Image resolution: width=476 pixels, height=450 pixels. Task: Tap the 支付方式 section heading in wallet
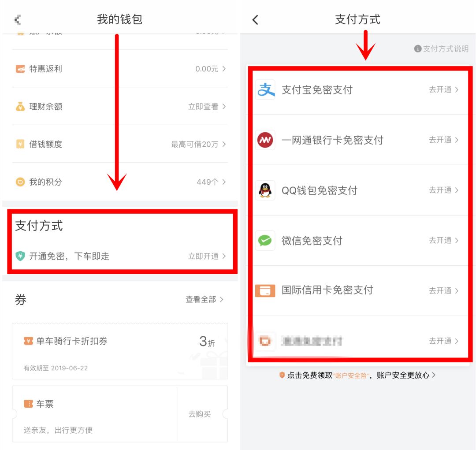[x=39, y=226]
